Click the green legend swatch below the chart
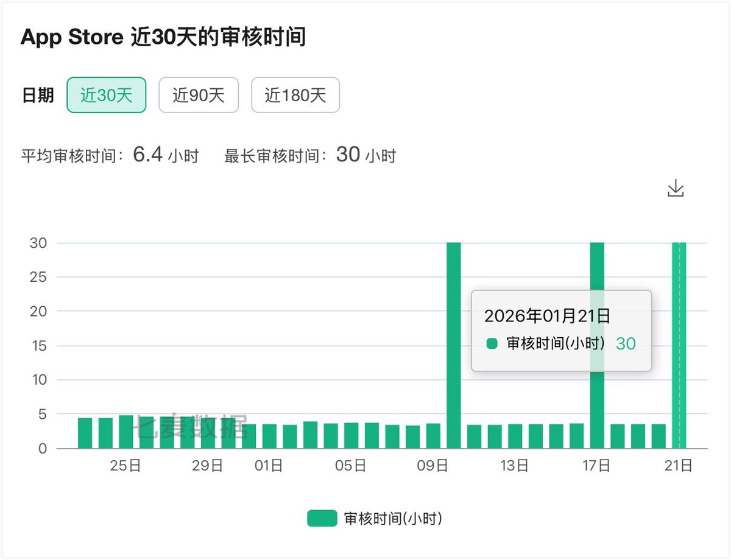This screenshot has width=731, height=560. [x=322, y=519]
